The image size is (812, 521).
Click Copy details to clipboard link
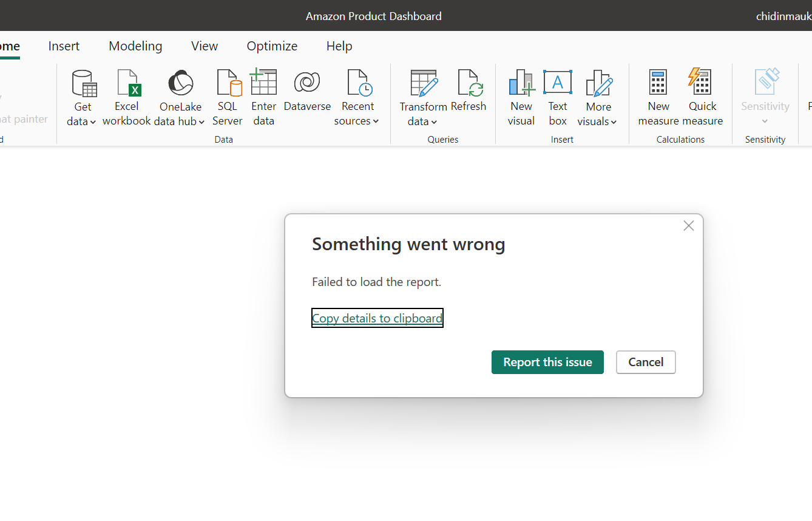tap(377, 318)
